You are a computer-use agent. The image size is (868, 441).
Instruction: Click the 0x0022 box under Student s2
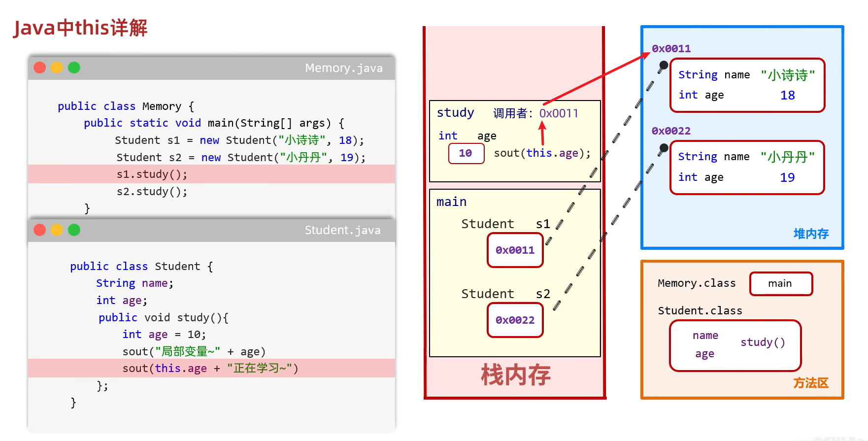coord(515,320)
